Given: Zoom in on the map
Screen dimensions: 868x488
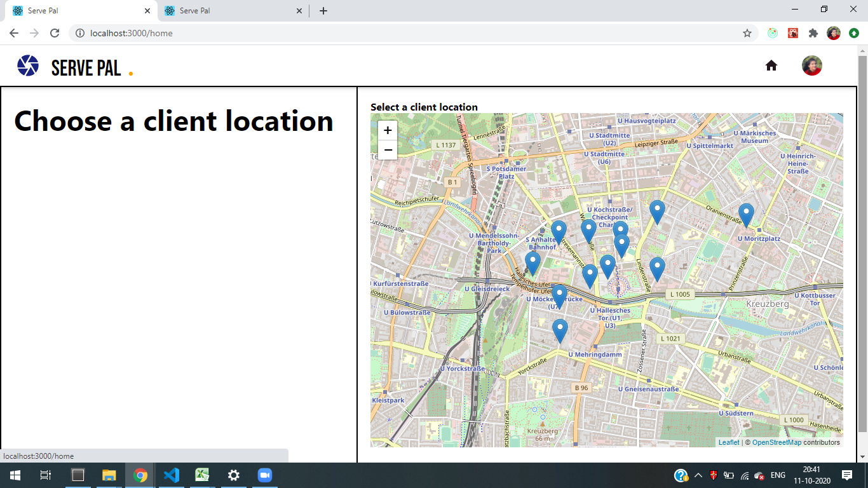Looking at the screenshot, I should pos(388,130).
